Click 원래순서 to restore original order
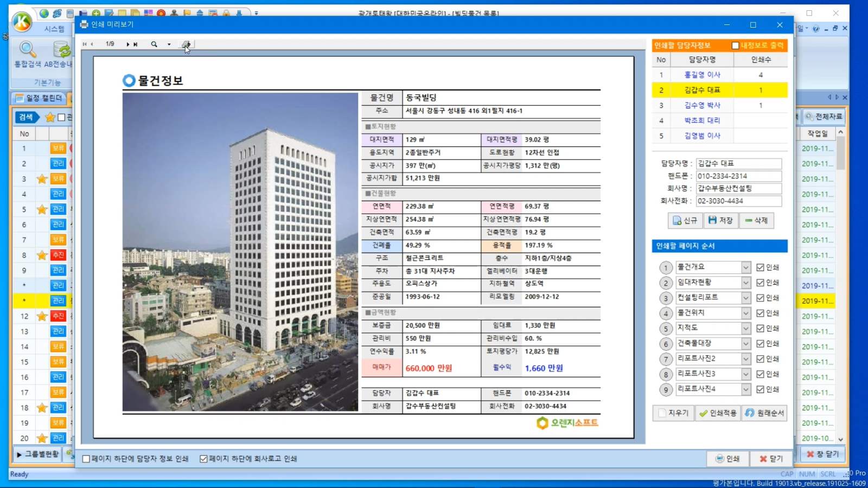The width and height of the screenshot is (868, 488). [x=765, y=413]
